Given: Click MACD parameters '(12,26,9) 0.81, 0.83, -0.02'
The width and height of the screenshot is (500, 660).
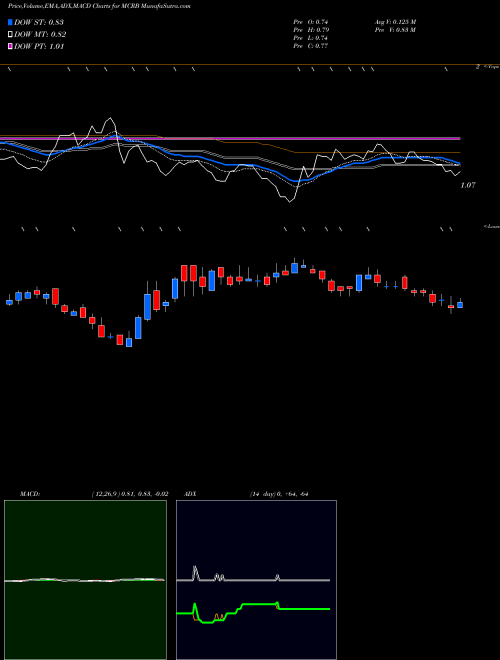Looking at the screenshot, I should (x=130, y=494).
